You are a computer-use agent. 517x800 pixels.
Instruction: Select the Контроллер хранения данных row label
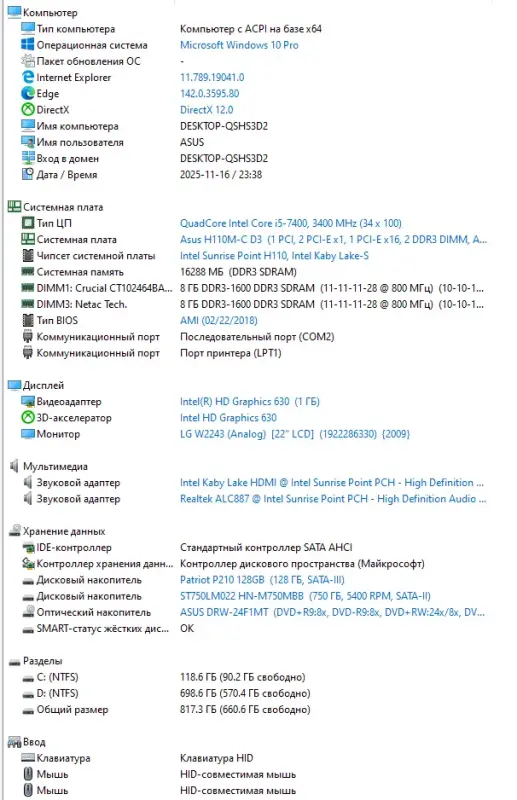[105, 563]
